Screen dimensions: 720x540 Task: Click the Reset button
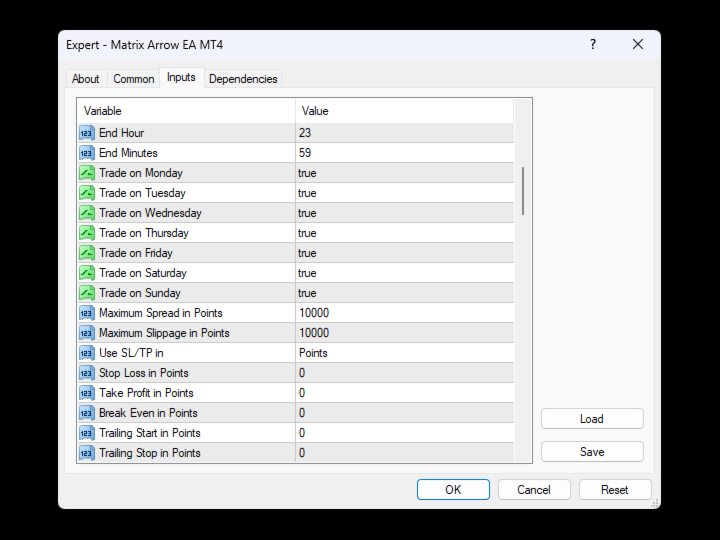click(x=614, y=490)
